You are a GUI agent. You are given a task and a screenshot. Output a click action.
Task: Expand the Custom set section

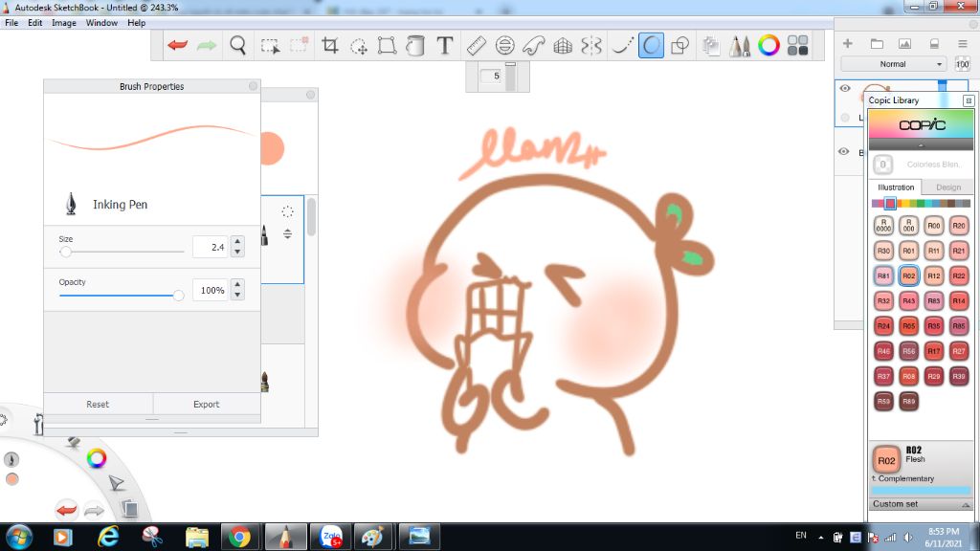(922, 504)
